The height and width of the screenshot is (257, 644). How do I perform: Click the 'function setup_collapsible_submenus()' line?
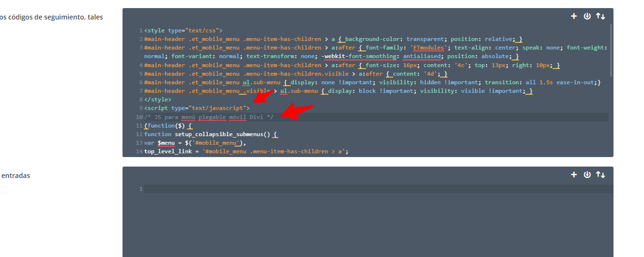point(211,134)
